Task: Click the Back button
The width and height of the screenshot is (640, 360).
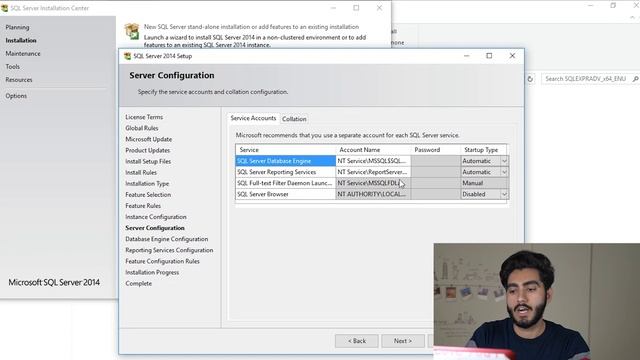Action: pyautogui.click(x=357, y=341)
